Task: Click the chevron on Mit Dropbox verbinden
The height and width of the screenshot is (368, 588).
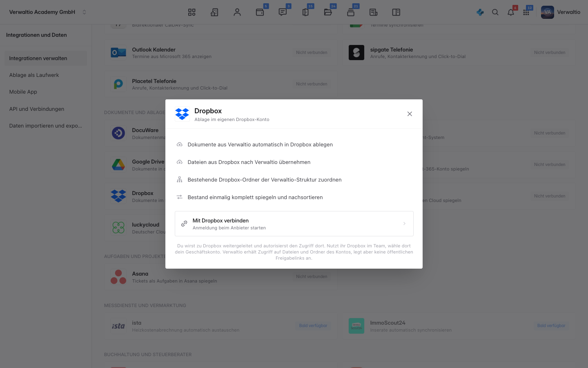Action: coord(404,224)
